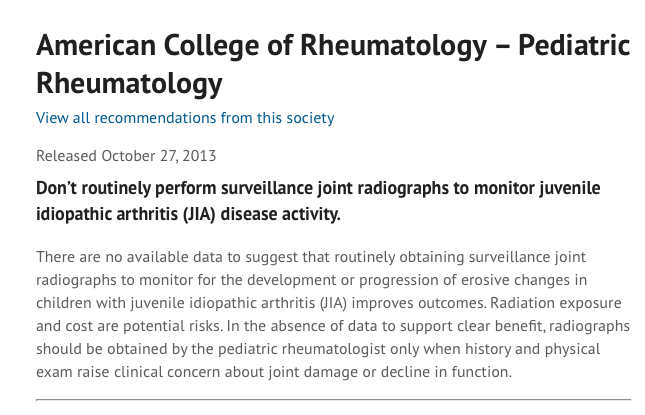Open the 'View all recommendations from this society' link
The height and width of the screenshot is (415, 645).
[185, 118]
